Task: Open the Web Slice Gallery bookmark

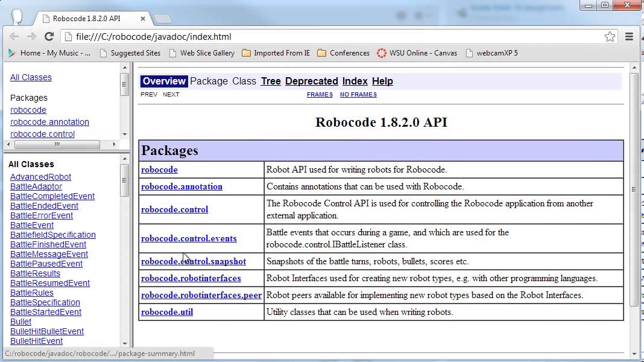Action: pyautogui.click(x=201, y=53)
